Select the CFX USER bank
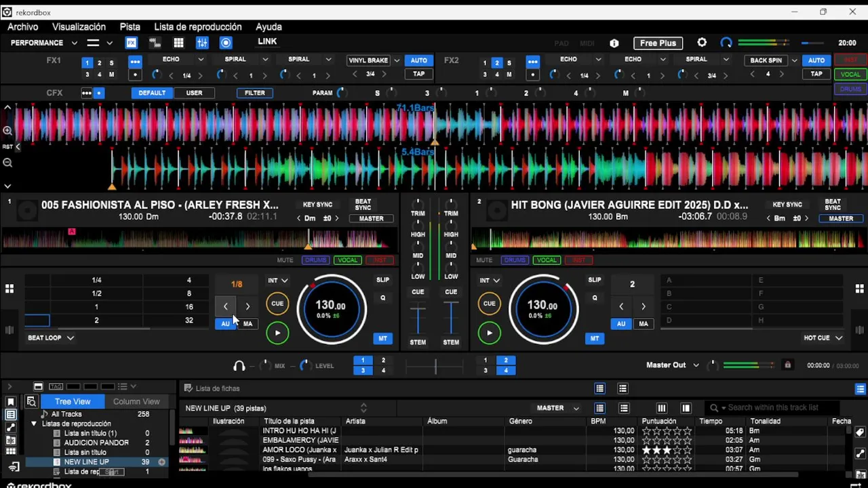The height and width of the screenshot is (488, 868). point(194,93)
